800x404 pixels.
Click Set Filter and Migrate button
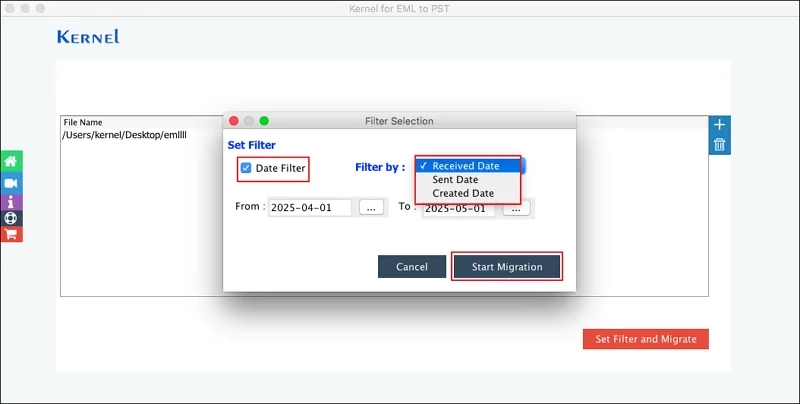click(x=646, y=339)
